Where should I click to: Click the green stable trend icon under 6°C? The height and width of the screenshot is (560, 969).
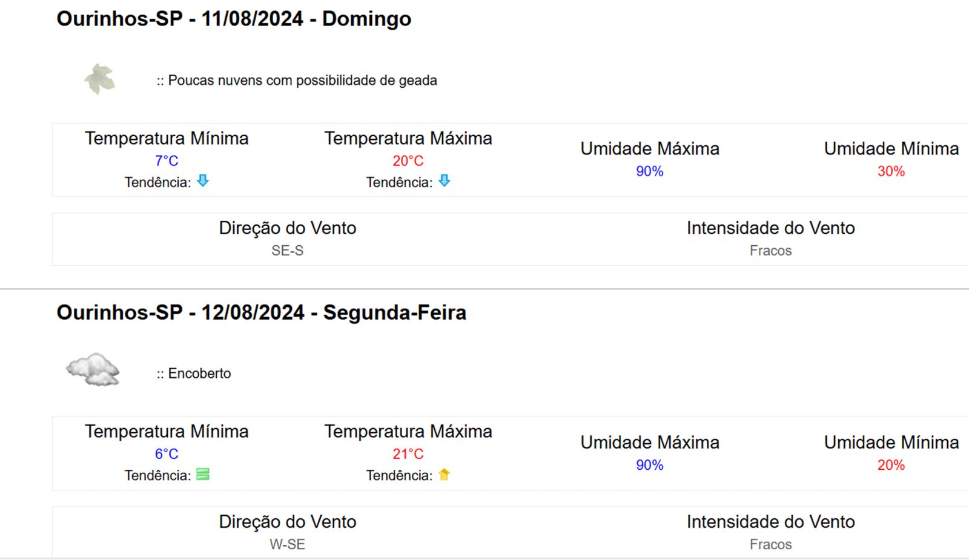tap(203, 475)
